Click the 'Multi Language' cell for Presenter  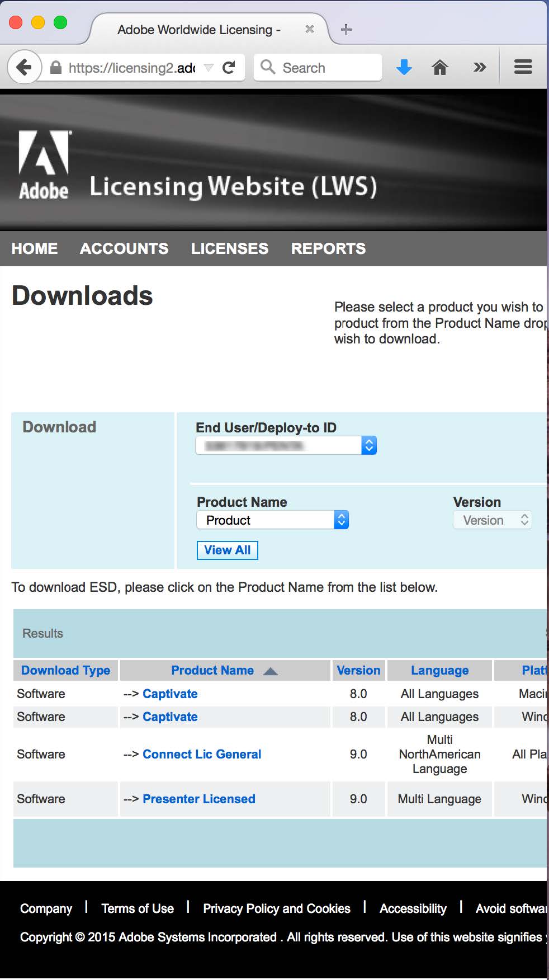439,799
